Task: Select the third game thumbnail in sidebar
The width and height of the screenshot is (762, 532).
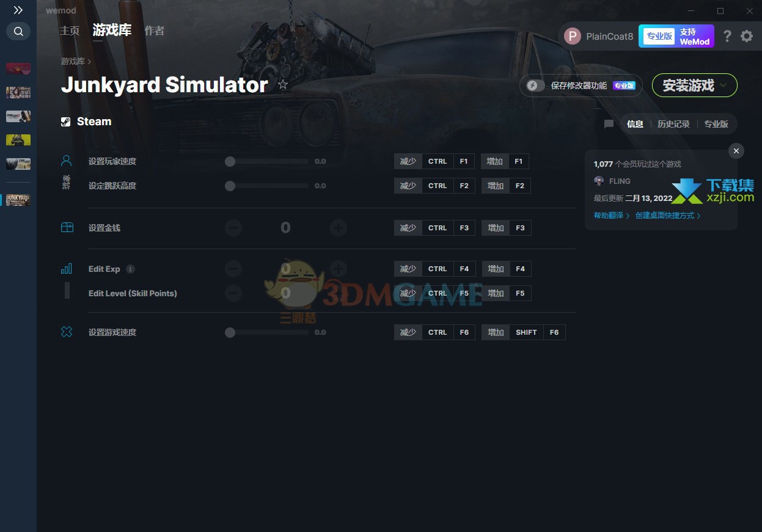Action: click(x=18, y=116)
